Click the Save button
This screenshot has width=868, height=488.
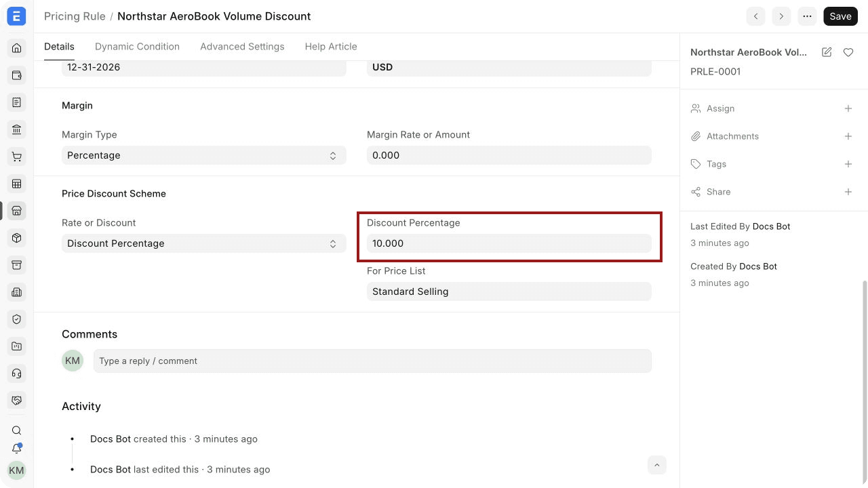pos(840,16)
